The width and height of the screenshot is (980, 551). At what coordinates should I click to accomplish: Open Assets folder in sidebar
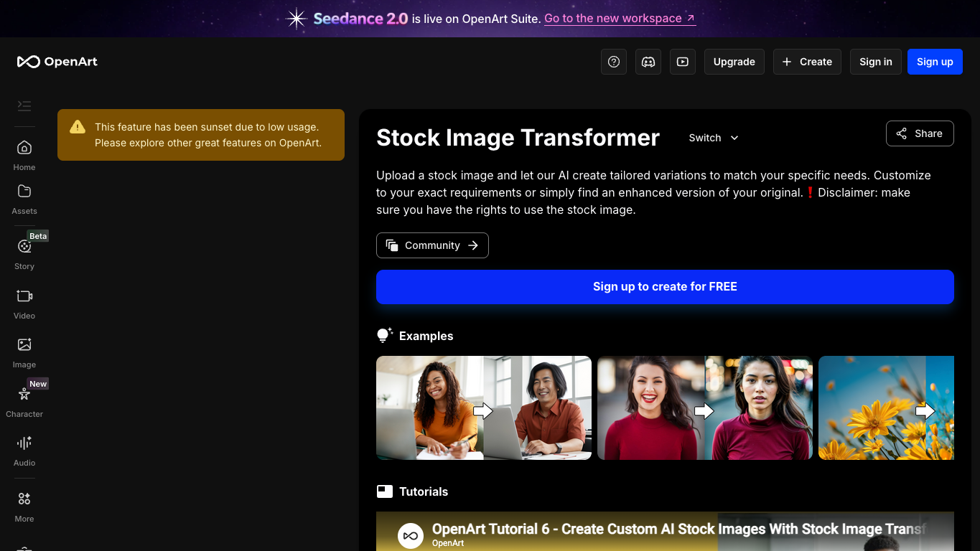pyautogui.click(x=24, y=199)
